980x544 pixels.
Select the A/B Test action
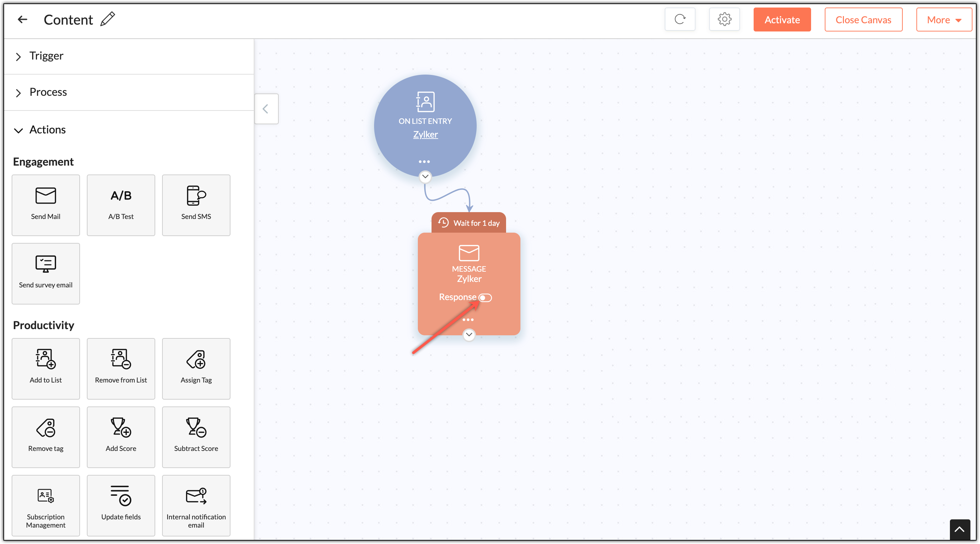(121, 205)
